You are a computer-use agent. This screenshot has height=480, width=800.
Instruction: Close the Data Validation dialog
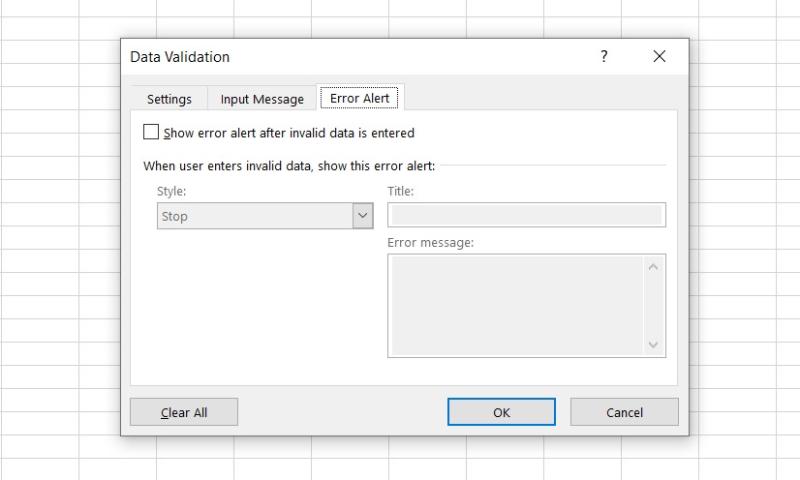pyautogui.click(x=659, y=57)
